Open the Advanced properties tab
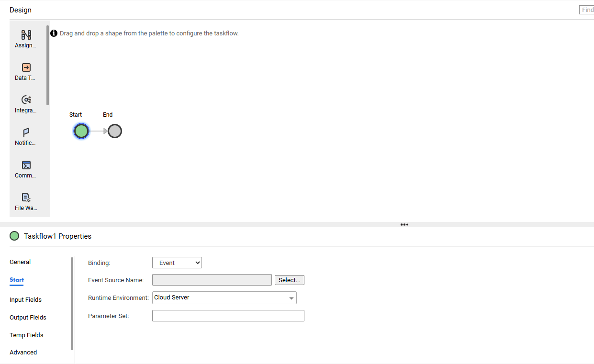The width and height of the screenshot is (594, 364). (x=23, y=353)
